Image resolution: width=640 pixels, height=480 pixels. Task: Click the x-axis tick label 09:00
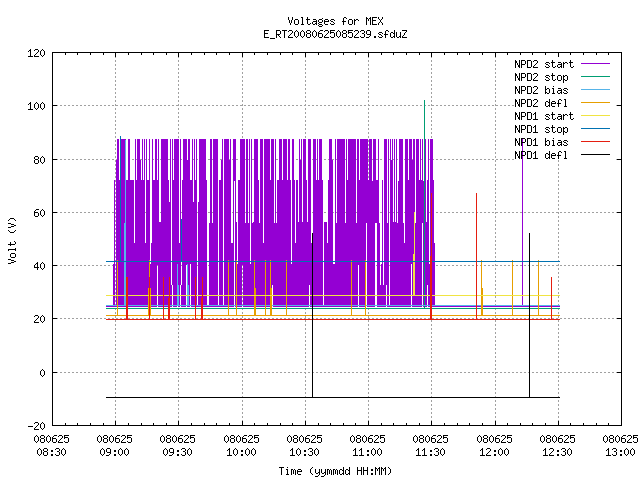[x=115, y=452]
